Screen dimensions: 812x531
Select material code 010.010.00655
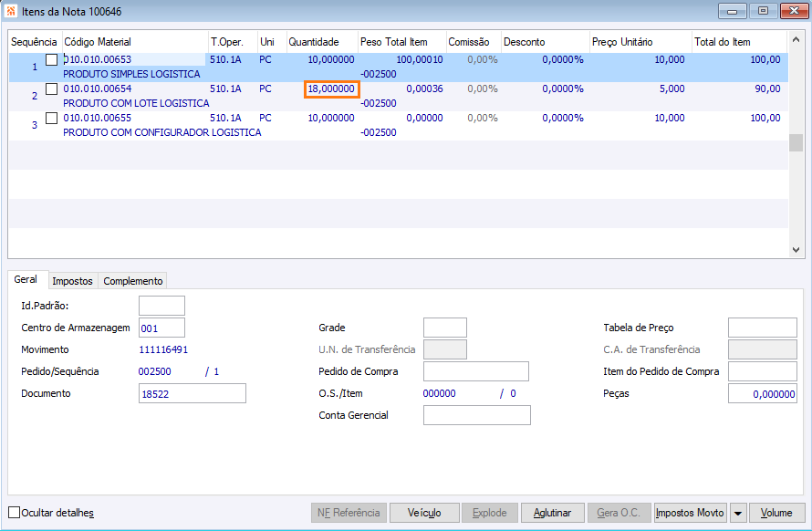[98, 118]
